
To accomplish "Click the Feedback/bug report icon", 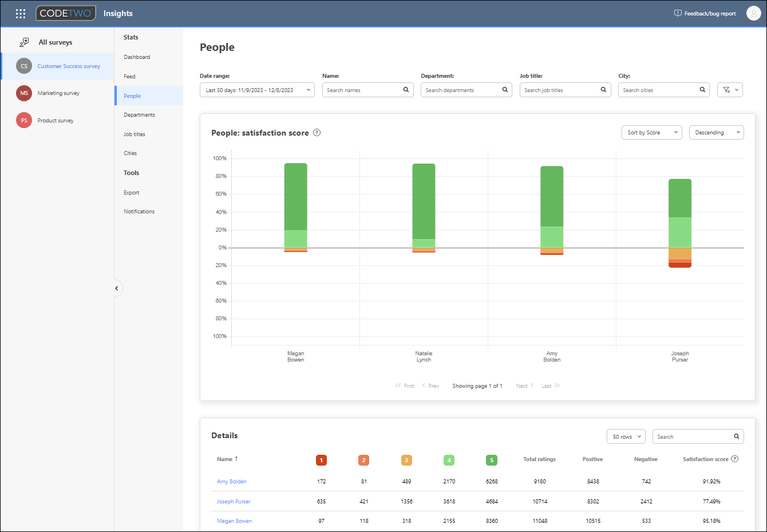I will coord(678,13).
